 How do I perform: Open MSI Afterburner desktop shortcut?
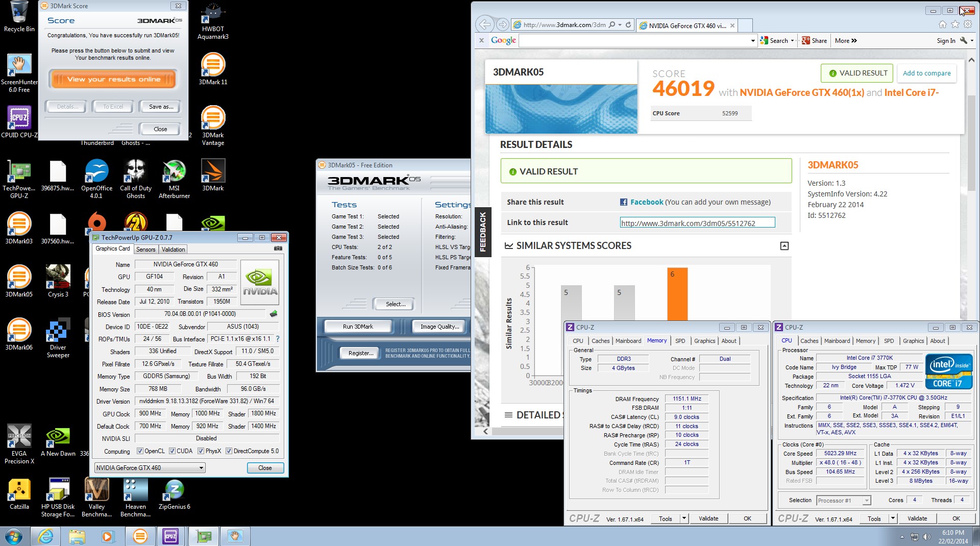(174, 179)
